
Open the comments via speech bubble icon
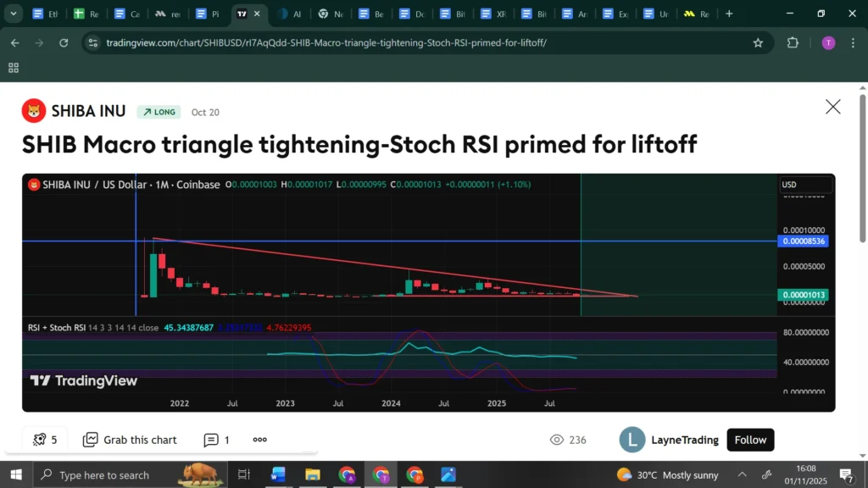[209, 440]
